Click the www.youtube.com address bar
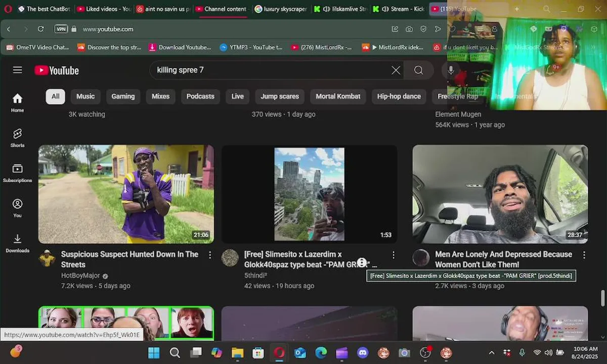 (x=108, y=29)
